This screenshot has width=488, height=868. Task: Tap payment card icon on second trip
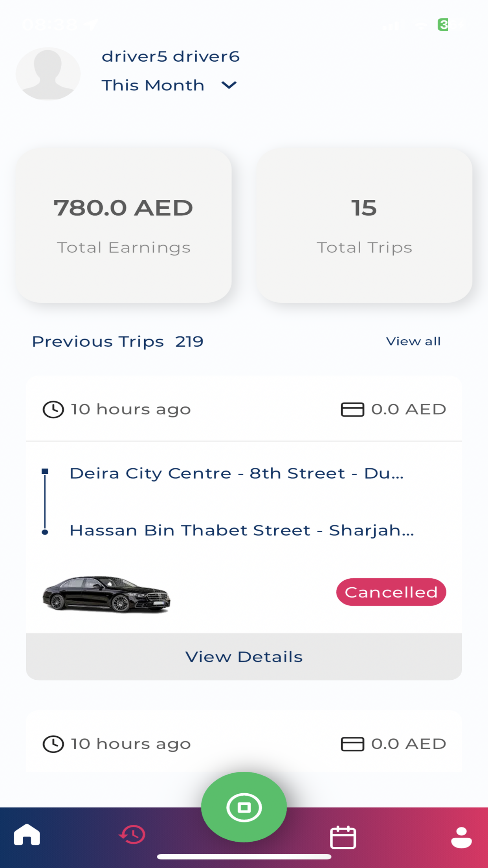click(x=352, y=744)
